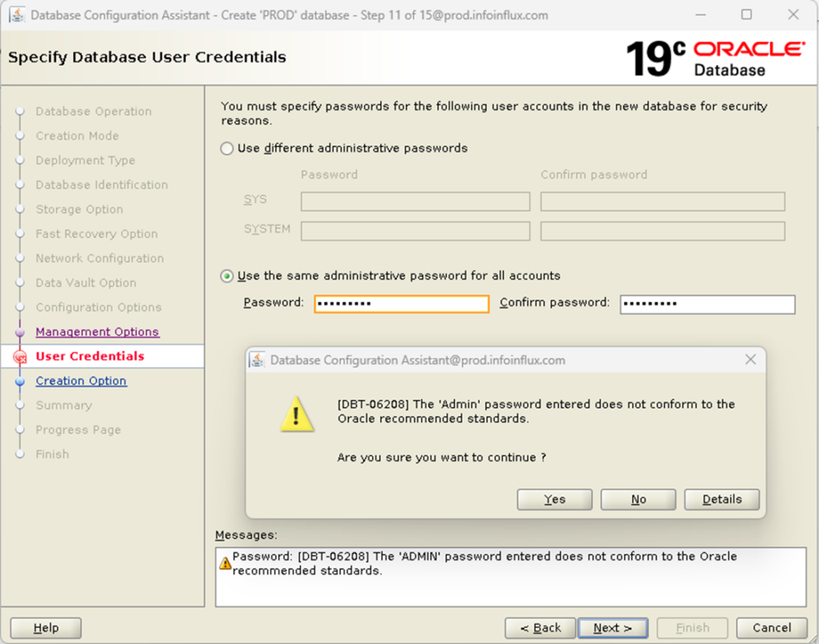This screenshot has width=819, height=644.
Task: Click Next to advance to Creation Option
Action: pos(613,627)
